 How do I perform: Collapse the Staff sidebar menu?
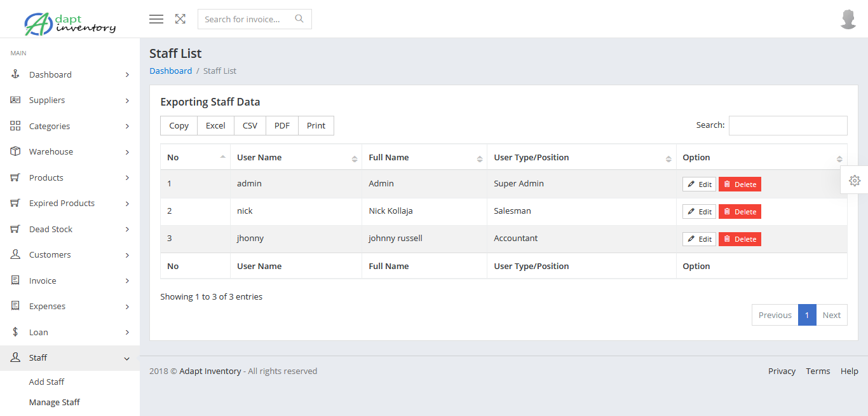(126, 359)
